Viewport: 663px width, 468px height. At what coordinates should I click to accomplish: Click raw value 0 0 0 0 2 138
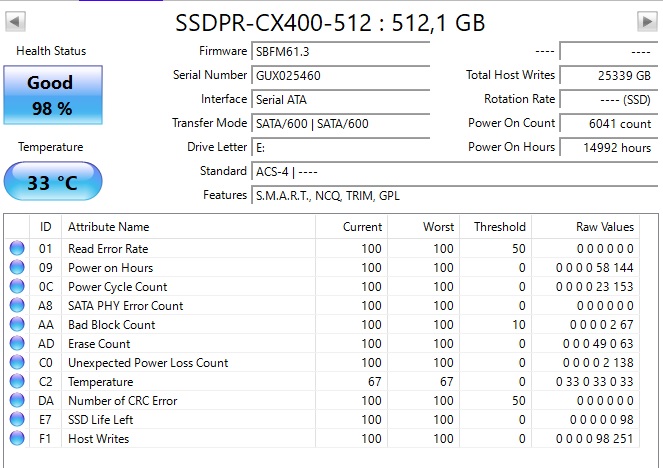598,363
